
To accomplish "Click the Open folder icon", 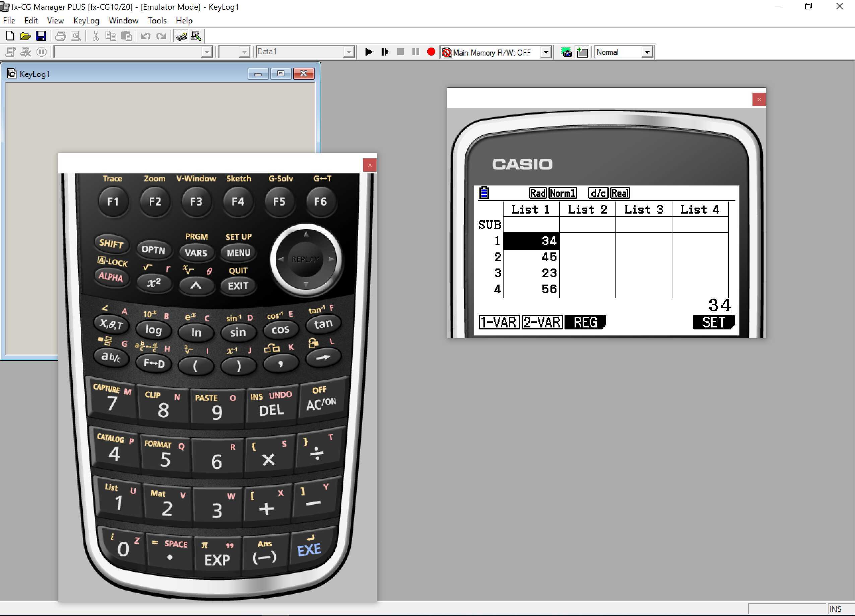I will point(25,36).
